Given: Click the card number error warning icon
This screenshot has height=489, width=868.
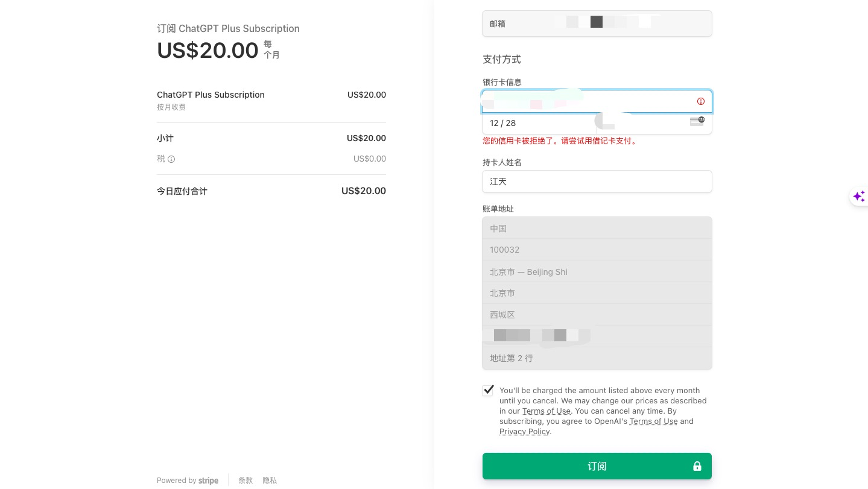Looking at the screenshot, I should click(x=700, y=101).
